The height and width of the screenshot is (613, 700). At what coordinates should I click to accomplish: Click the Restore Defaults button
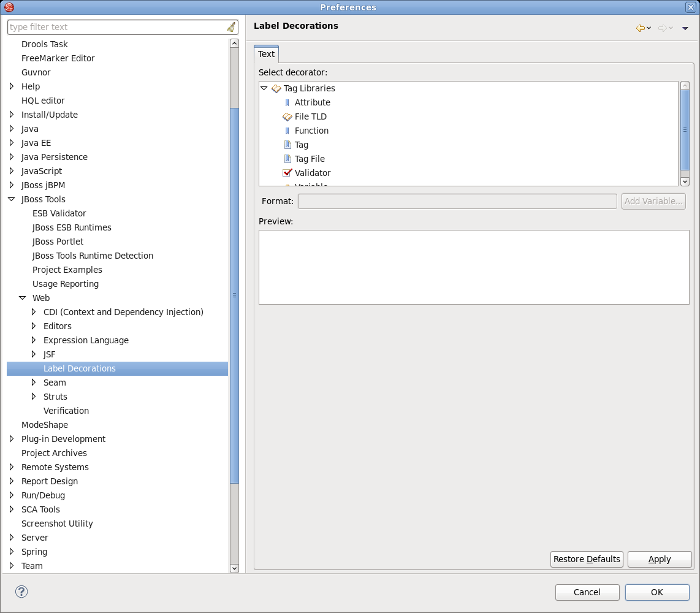(587, 559)
